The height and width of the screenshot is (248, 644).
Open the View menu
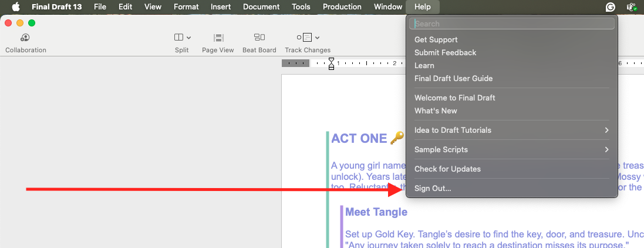(x=153, y=6)
